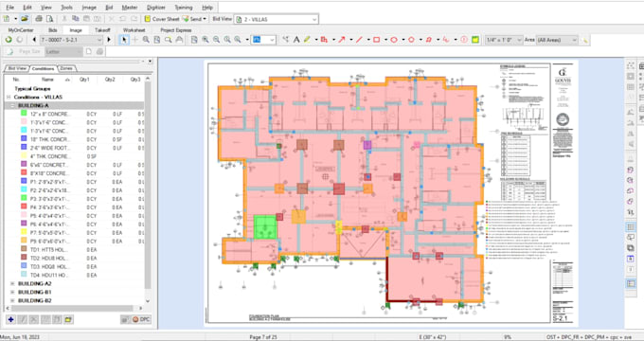The width and height of the screenshot is (644, 341).
Task: Switch to the Bids tab
Action: pos(53,30)
